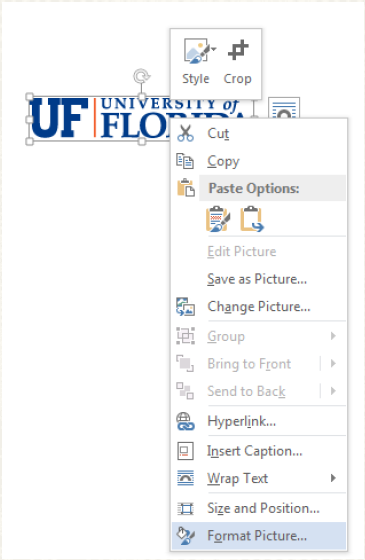The width and height of the screenshot is (365, 560).
Task: Expand the Wrap Text submenu arrow
Action: 333,478
